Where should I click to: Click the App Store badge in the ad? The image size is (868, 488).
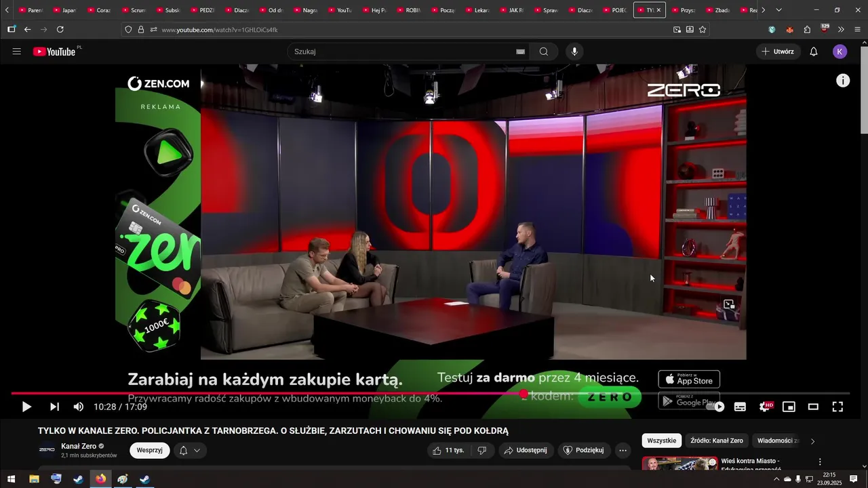click(x=689, y=379)
